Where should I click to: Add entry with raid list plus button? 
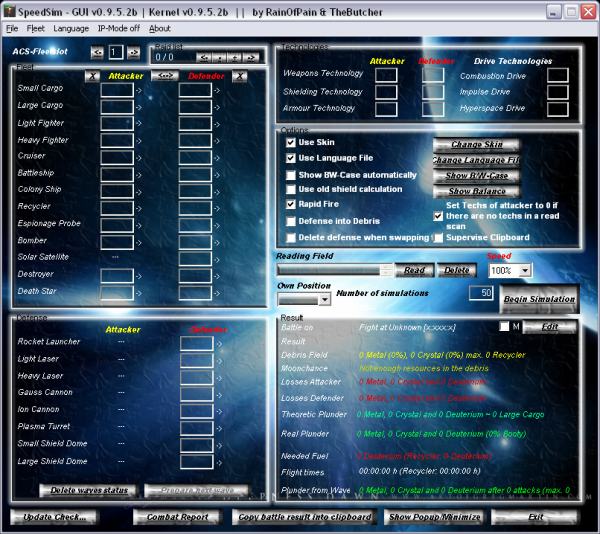[235, 58]
